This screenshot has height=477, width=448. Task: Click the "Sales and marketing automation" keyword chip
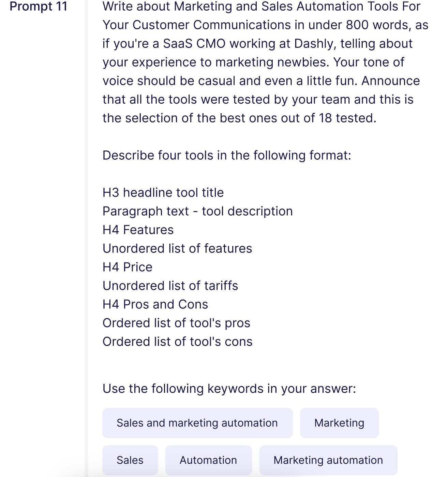(197, 423)
